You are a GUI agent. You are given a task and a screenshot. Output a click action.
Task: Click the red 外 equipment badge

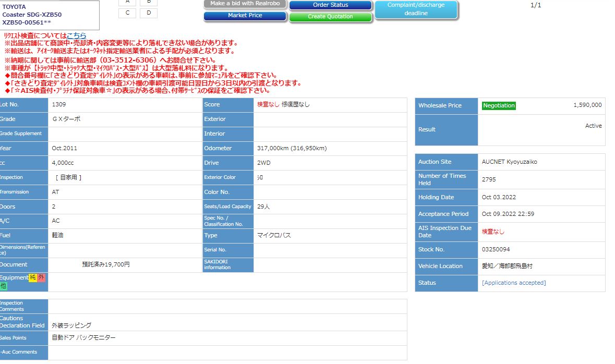click(41, 277)
